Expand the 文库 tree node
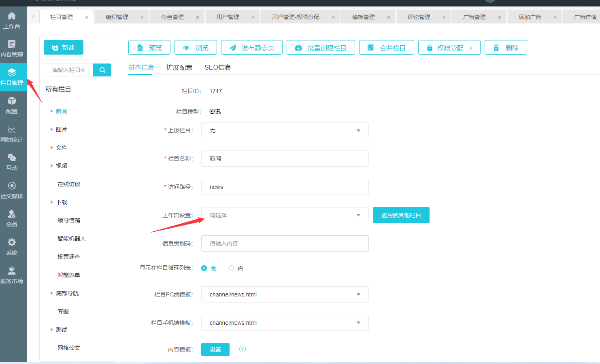This screenshot has width=600, height=364. pos(51,148)
